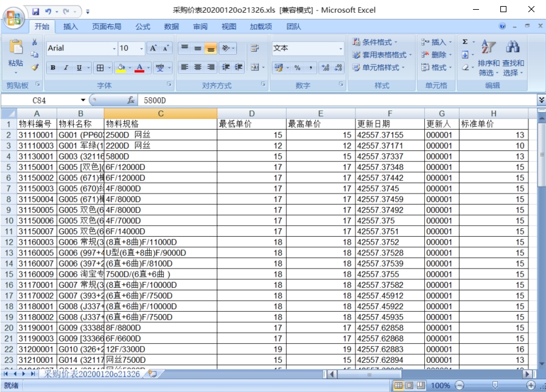The image size is (546, 392).
Task: Open the 插入 ribbon tab
Action: coord(71,26)
